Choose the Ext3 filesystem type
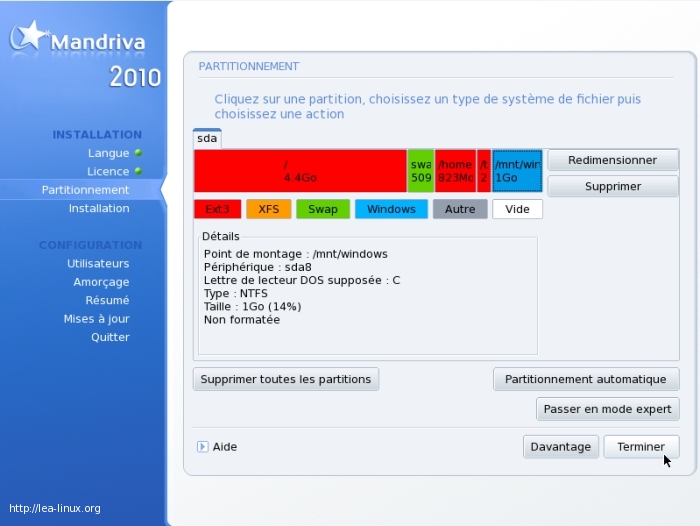 click(217, 209)
